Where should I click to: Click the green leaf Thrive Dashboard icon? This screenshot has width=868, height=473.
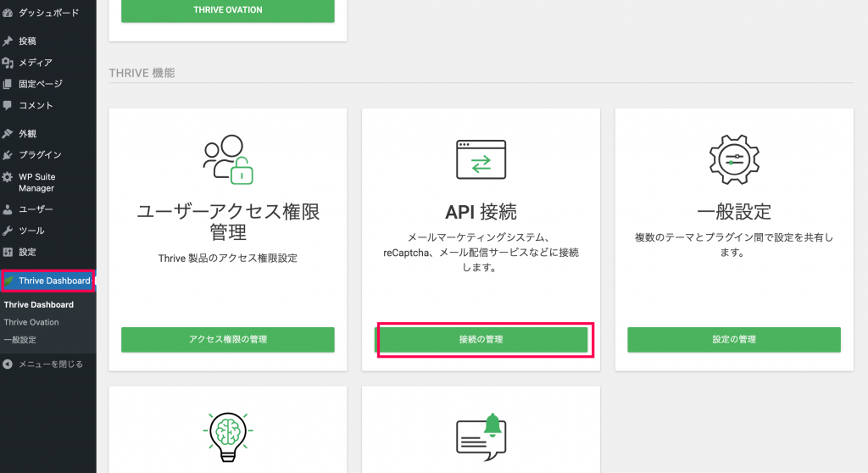[8, 281]
